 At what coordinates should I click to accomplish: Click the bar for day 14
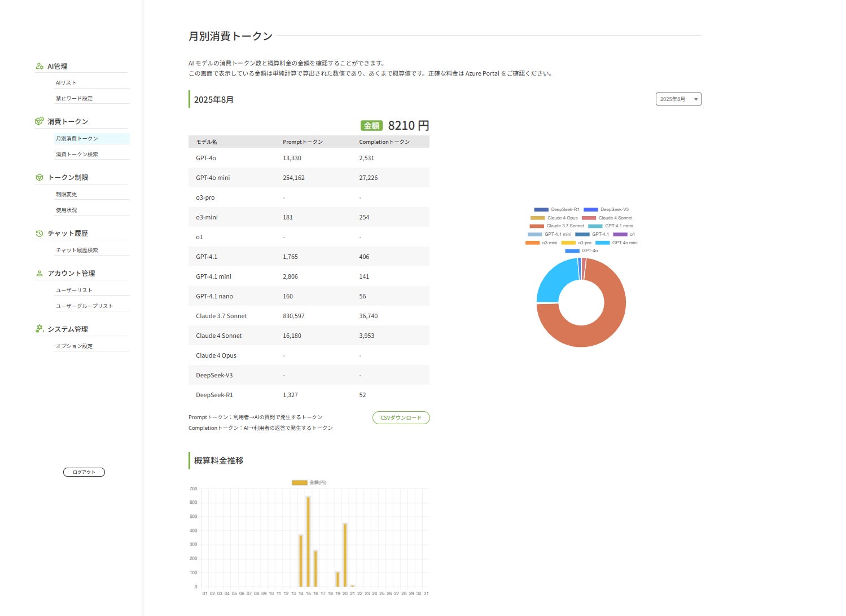coord(301,561)
